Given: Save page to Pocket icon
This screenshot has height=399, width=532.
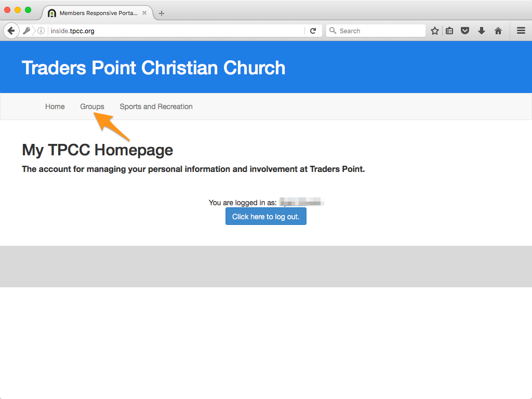Looking at the screenshot, I should tap(465, 31).
